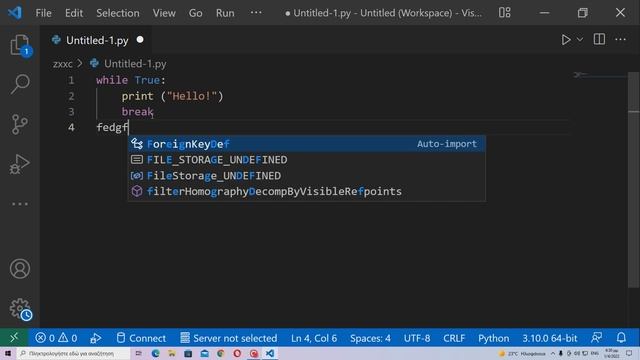The height and width of the screenshot is (360, 640).
Task: Change indentation via Spaces: 4
Action: 370,338
